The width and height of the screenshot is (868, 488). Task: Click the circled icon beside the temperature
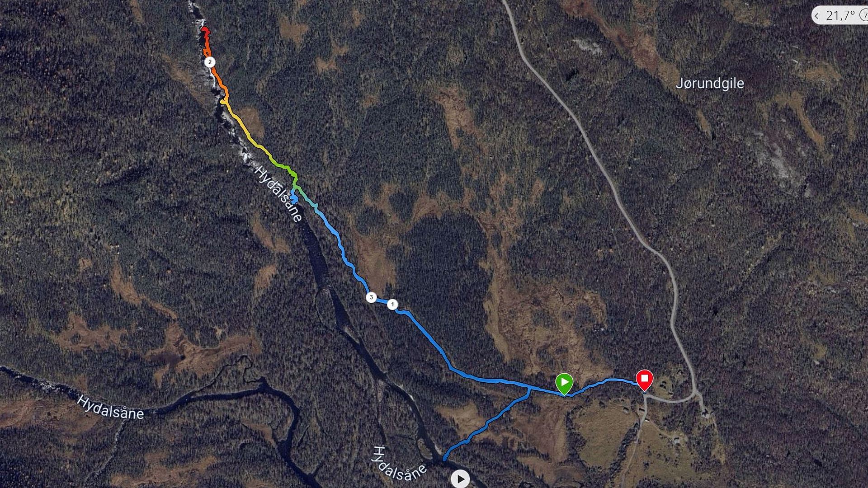864,15
